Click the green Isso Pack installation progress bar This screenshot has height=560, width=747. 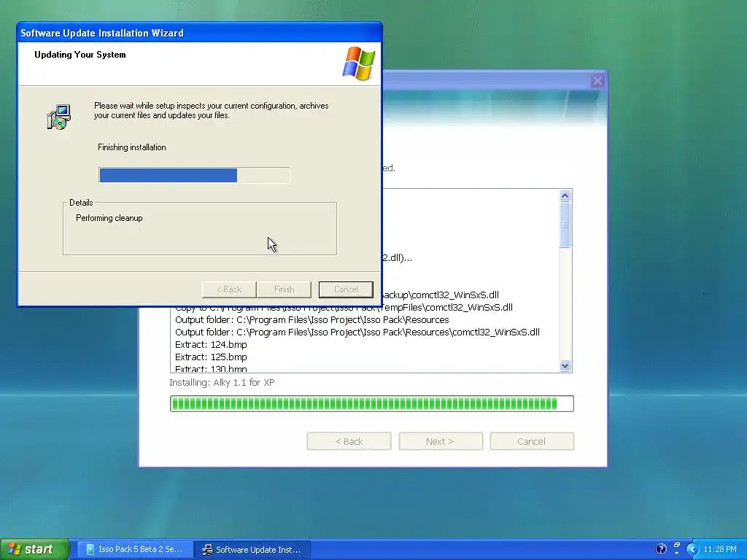371,404
